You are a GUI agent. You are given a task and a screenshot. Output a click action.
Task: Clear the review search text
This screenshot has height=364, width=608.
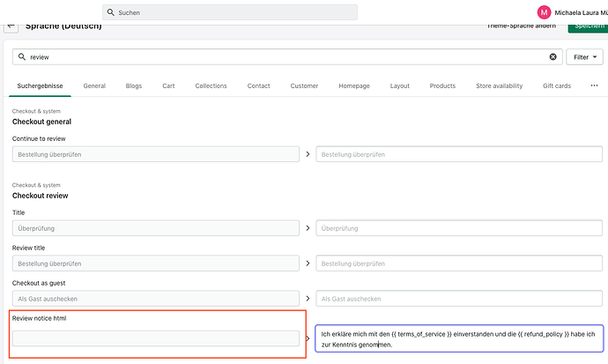click(553, 56)
